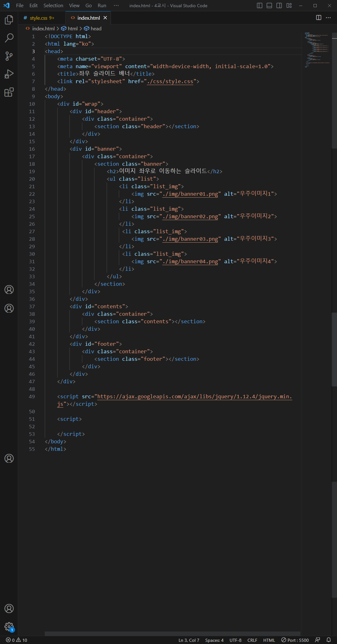Open the Manage gear menu

click(x=9, y=626)
